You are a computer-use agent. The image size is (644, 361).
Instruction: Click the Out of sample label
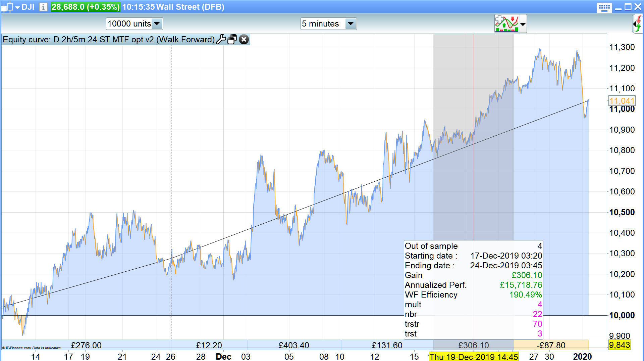coord(431,246)
